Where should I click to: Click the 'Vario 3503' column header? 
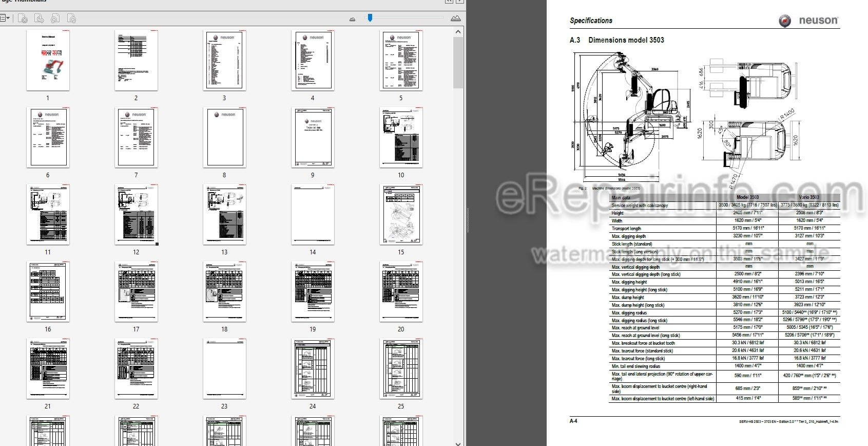pos(809,197)
